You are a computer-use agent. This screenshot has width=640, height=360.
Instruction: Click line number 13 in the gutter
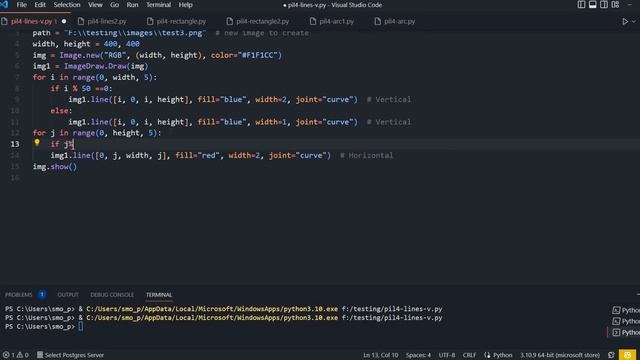(15, 144)
